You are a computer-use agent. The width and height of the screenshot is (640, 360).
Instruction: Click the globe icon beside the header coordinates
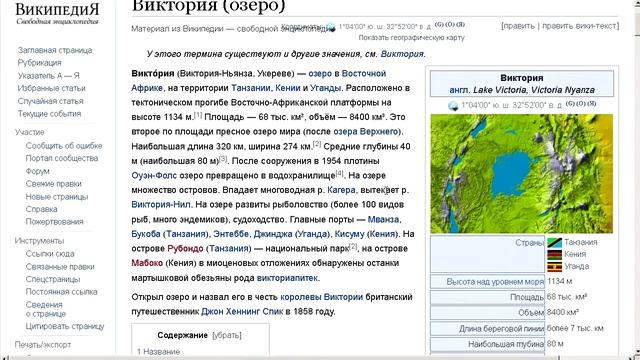click(x=331, y=27)
